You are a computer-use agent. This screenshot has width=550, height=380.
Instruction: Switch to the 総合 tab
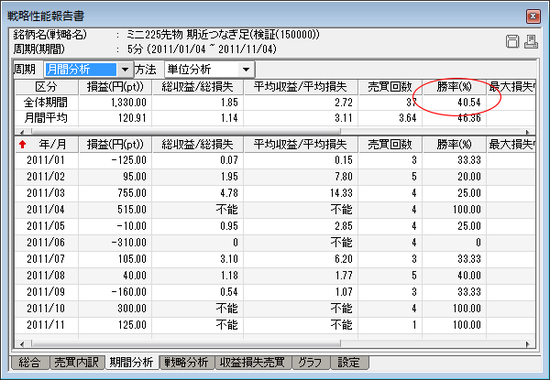coord(30,362)
